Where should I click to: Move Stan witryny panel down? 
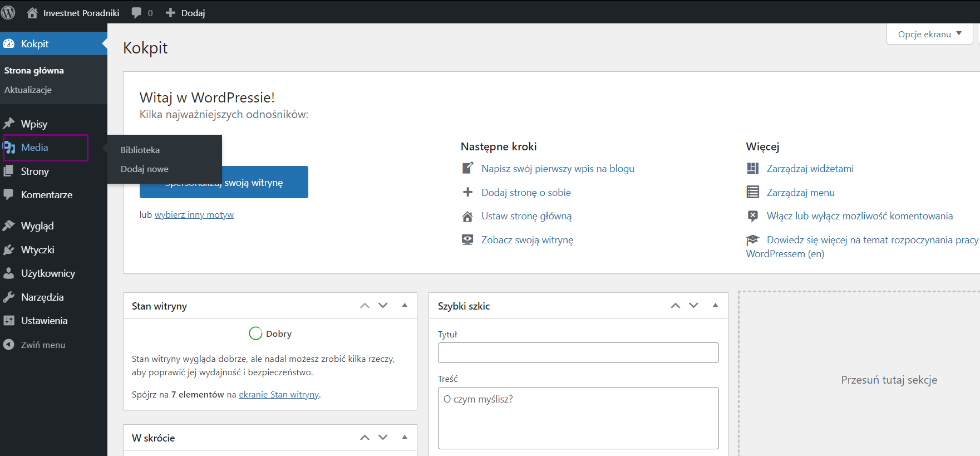coord(383,306)
